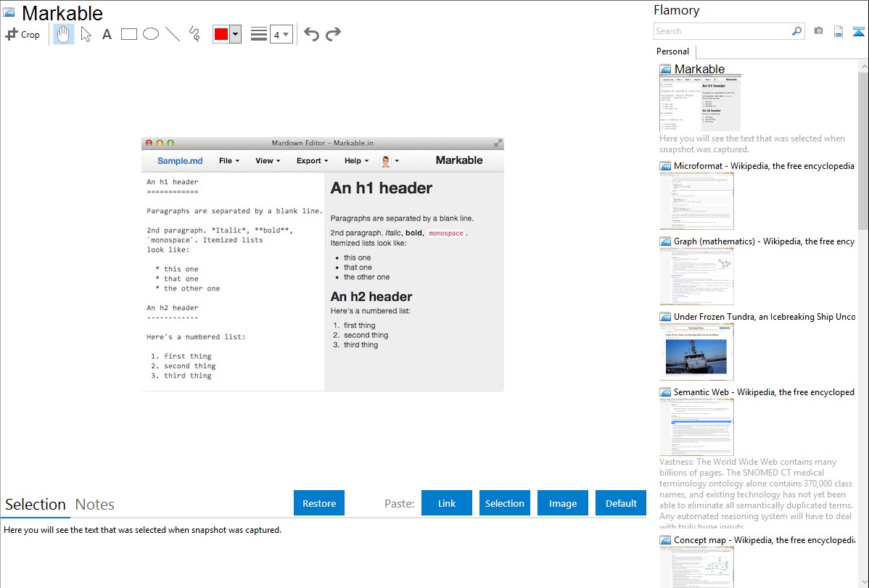Paste as Image
Image resolution: width=869 pixels, height=588 pixels.
(562, 503)
